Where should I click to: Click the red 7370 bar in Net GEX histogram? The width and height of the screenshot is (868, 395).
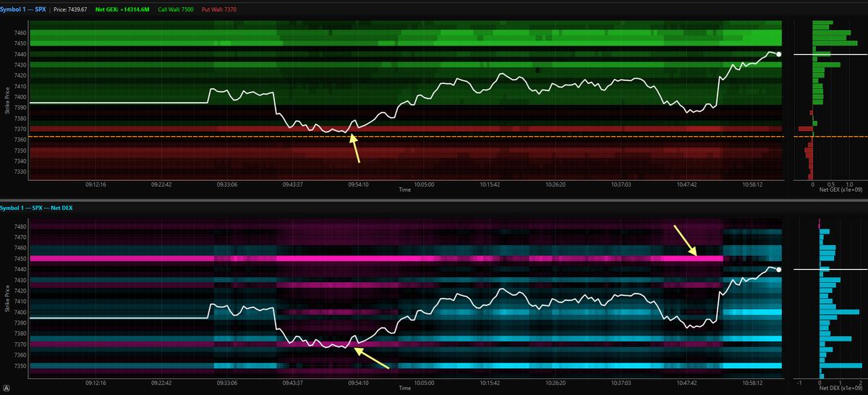click(x=806, y=129)
